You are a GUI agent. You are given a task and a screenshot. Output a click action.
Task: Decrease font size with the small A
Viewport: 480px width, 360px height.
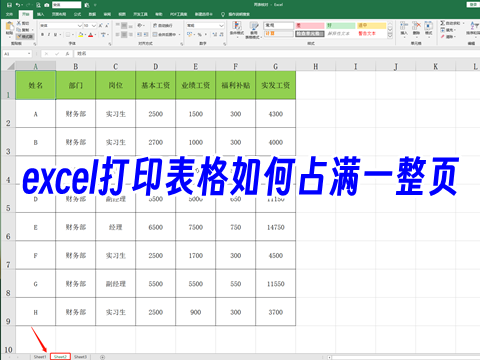[107, 25]
